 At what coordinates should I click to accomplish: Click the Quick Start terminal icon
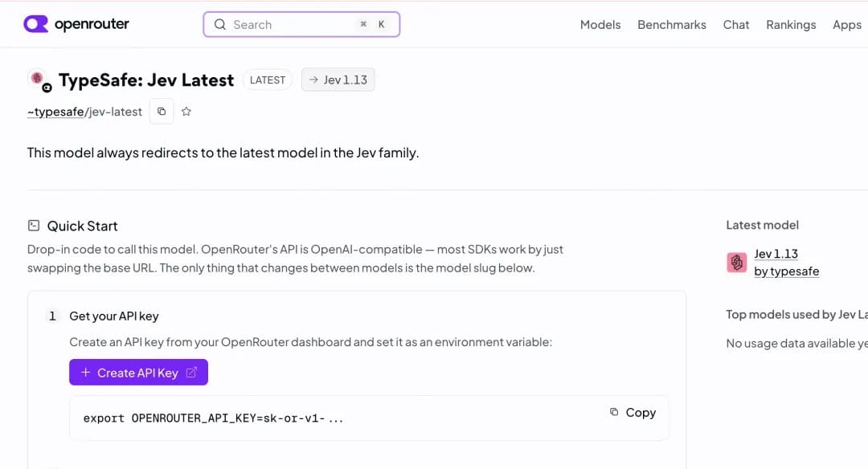[34, 225]
